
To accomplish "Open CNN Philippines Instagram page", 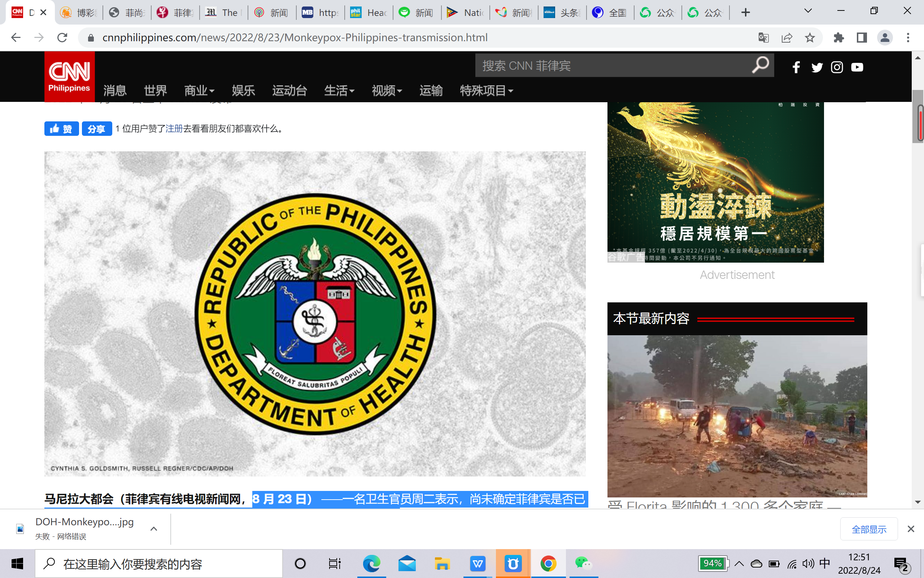I will click(x=837, y=67).
